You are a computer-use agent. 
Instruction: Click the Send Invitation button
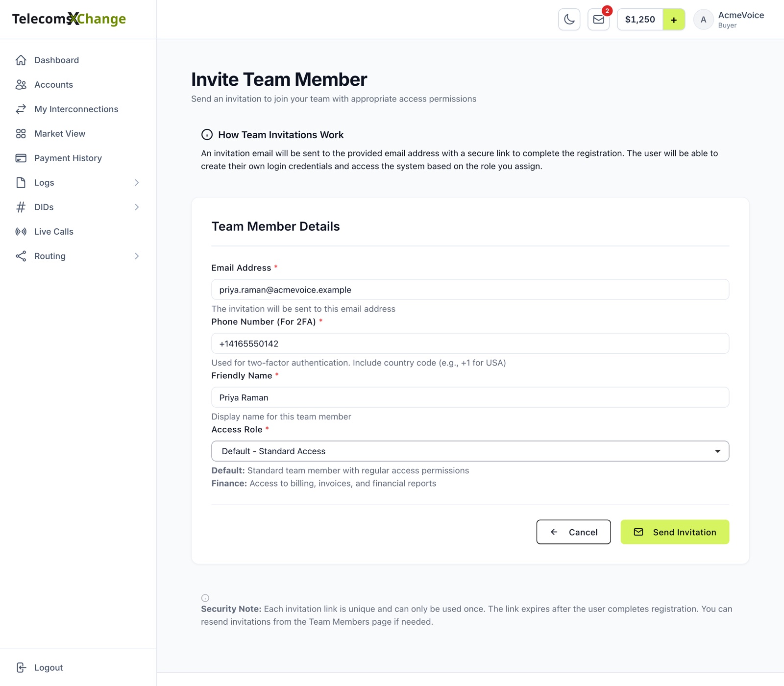675,532
